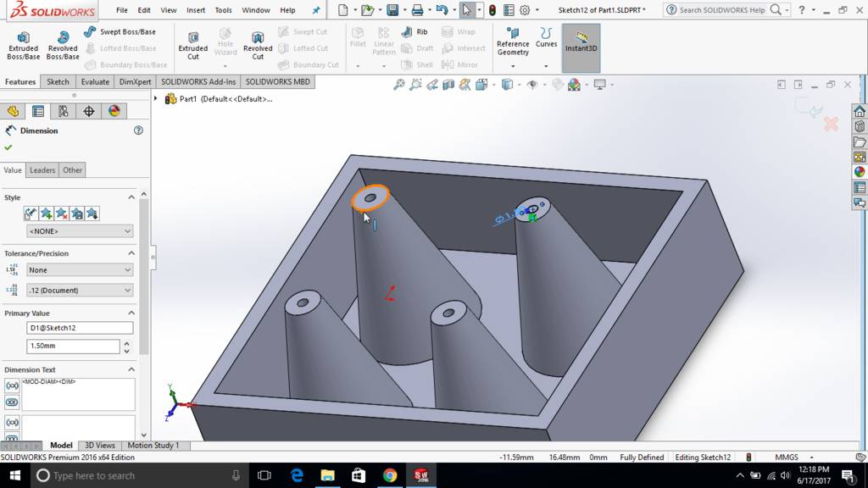Collapse the Style section

tap(131, 197)
